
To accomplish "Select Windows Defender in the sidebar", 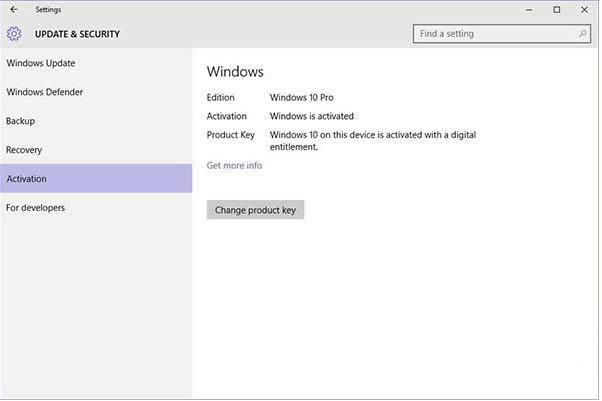I will click(x=45, y=93).
